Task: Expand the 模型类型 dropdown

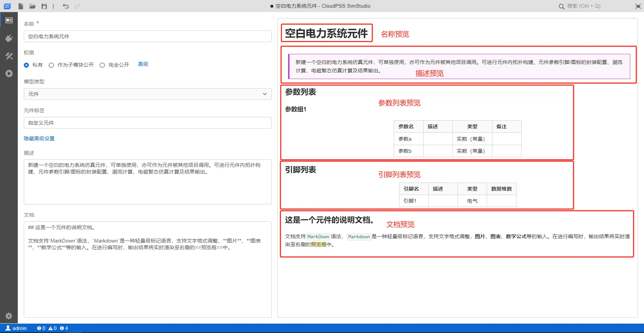Action: (x=148, y=94)
